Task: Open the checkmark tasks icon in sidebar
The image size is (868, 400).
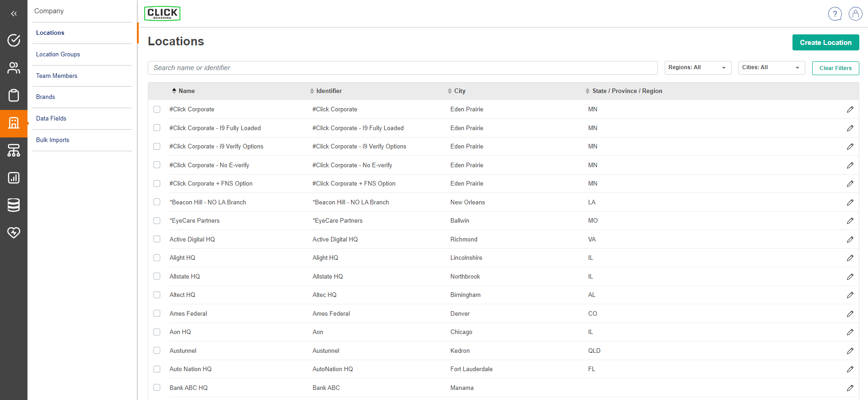Action: pyautogui.click(x=14, y=40)
